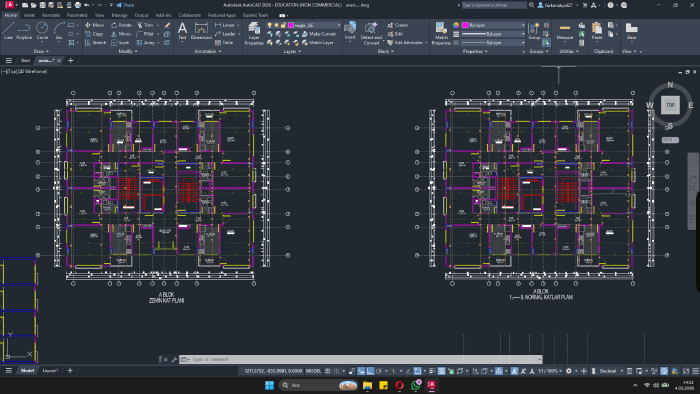
Task: Toggle snap mode in status bar
Action: [337, 371]
